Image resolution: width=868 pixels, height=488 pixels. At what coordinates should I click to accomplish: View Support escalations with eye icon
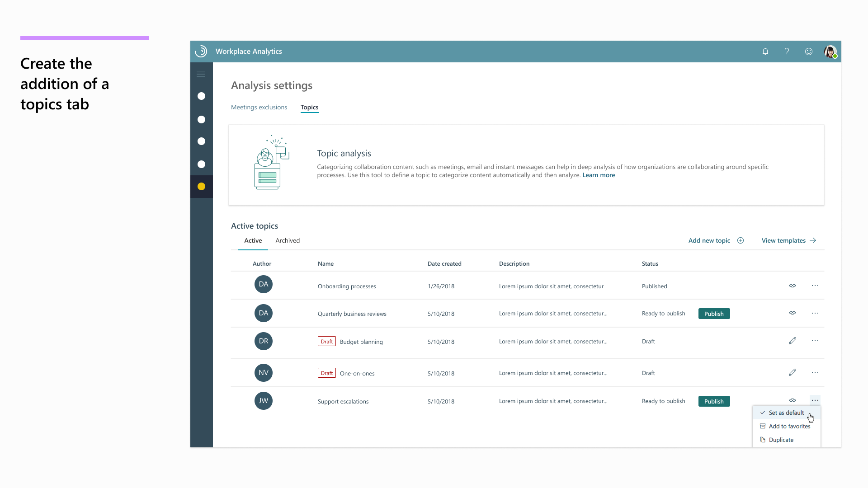793,400
